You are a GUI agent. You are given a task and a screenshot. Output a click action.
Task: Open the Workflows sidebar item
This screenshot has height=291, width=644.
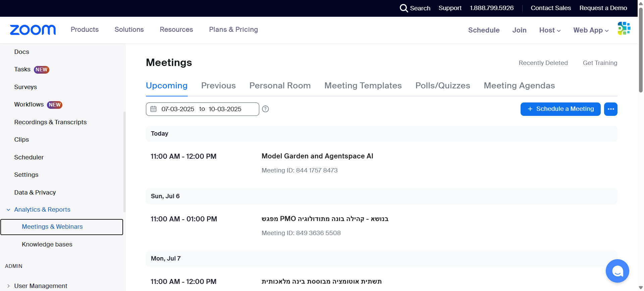[29, 104]
